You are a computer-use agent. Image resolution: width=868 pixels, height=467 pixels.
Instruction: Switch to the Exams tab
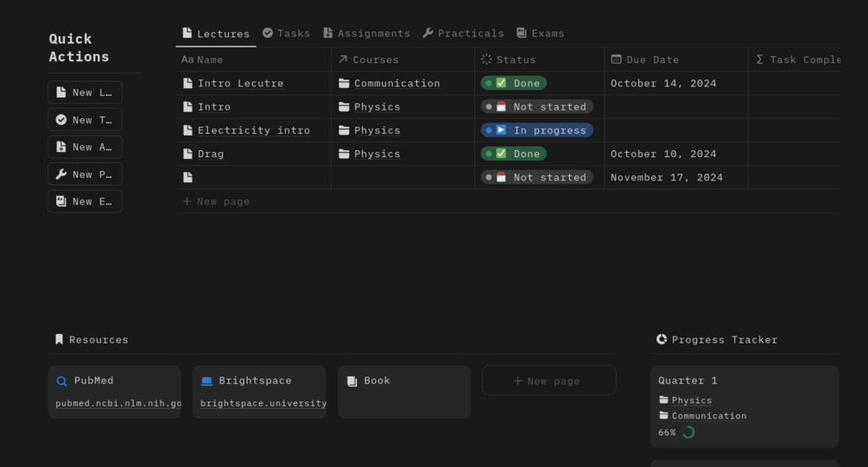[x=540, y=33]
